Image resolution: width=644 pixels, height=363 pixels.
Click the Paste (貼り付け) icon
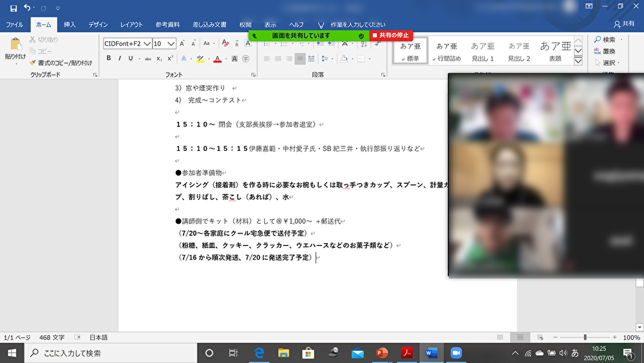tap(15, 45)
